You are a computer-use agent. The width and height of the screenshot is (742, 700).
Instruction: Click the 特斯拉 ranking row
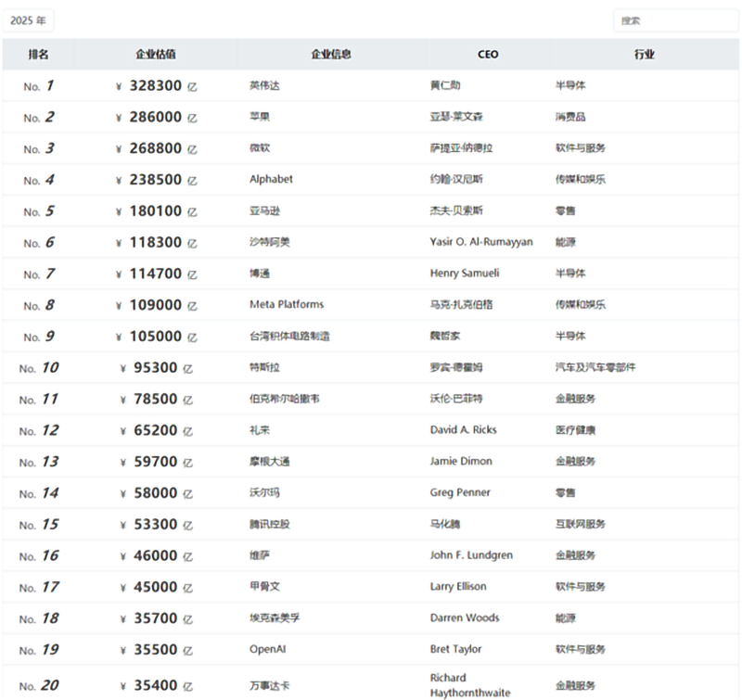point(36,367)
